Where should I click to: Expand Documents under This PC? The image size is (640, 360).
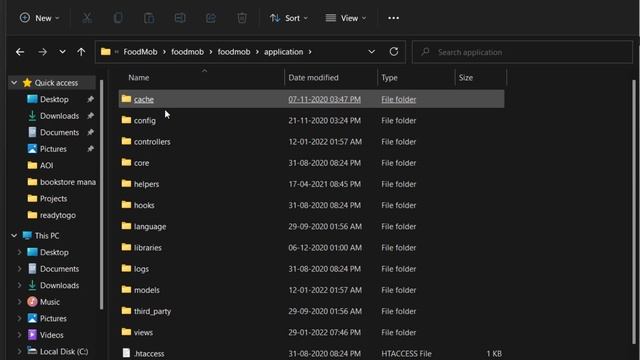coord(19,269)
